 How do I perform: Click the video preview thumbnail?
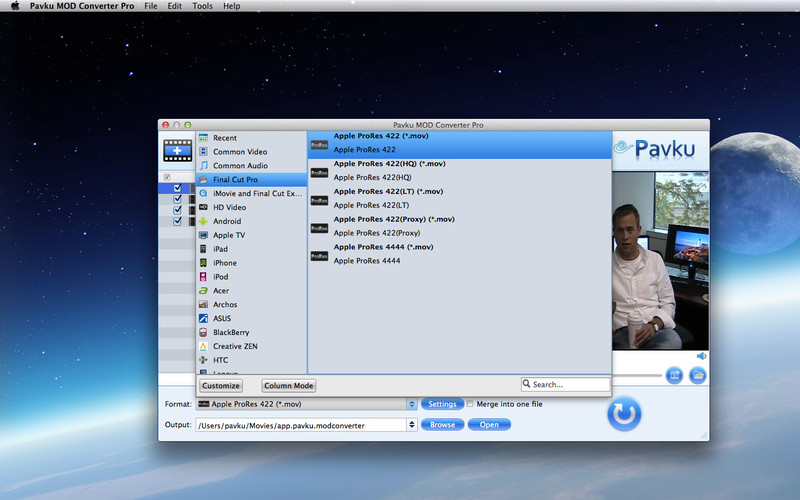click(x=660, y=261)
